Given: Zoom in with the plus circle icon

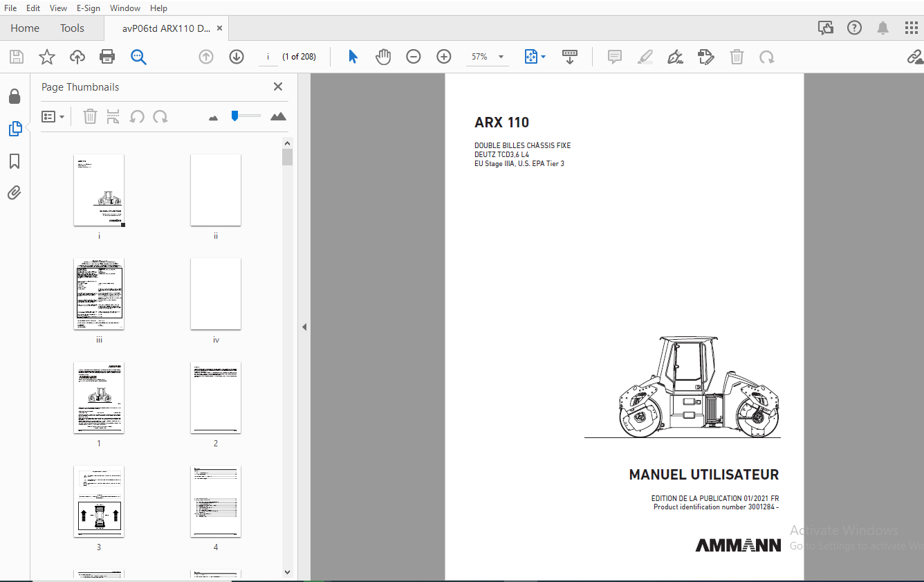Looking at the screenshot, I should point(444,57).
